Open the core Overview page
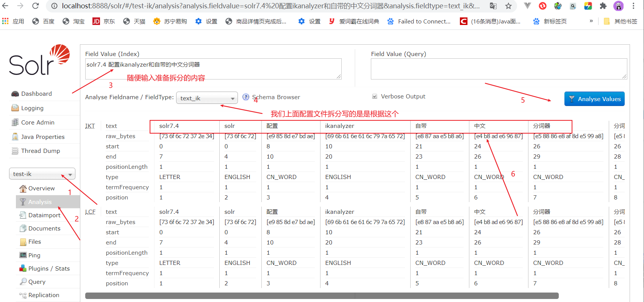This screenshot has height=302, width=644. [41, 188]
